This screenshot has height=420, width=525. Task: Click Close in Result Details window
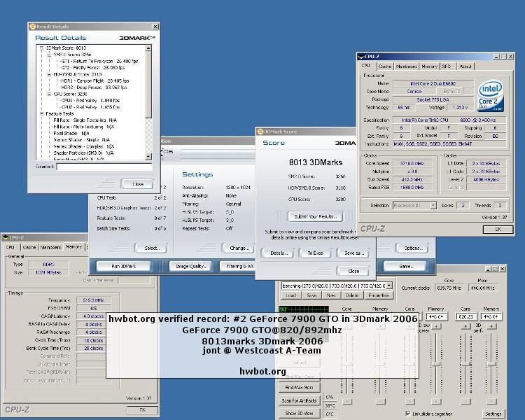(138, 184)
